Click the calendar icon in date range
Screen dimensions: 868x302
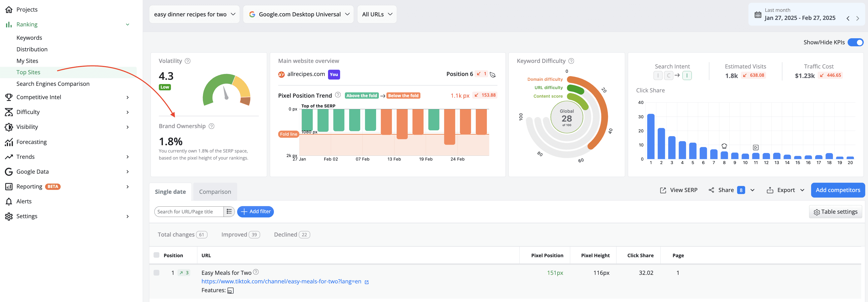point(758,15)
